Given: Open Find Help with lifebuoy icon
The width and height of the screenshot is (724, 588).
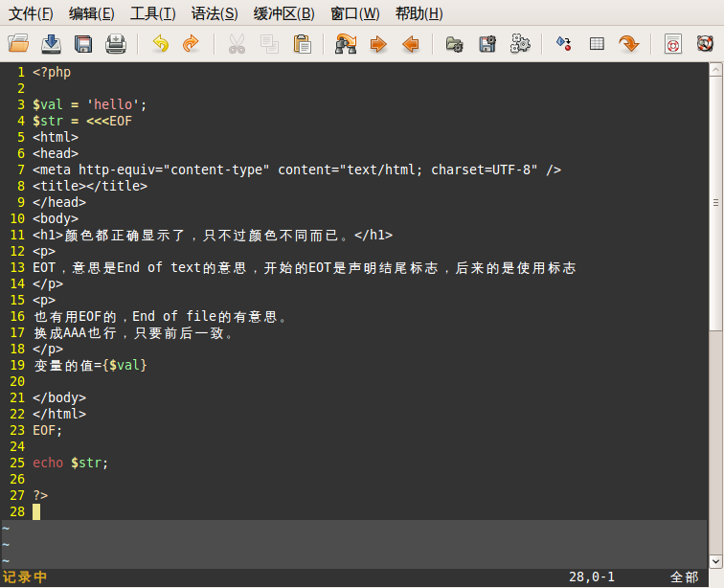Looking at the screenshot, I should pyautogui.click(x=705, y=43).
